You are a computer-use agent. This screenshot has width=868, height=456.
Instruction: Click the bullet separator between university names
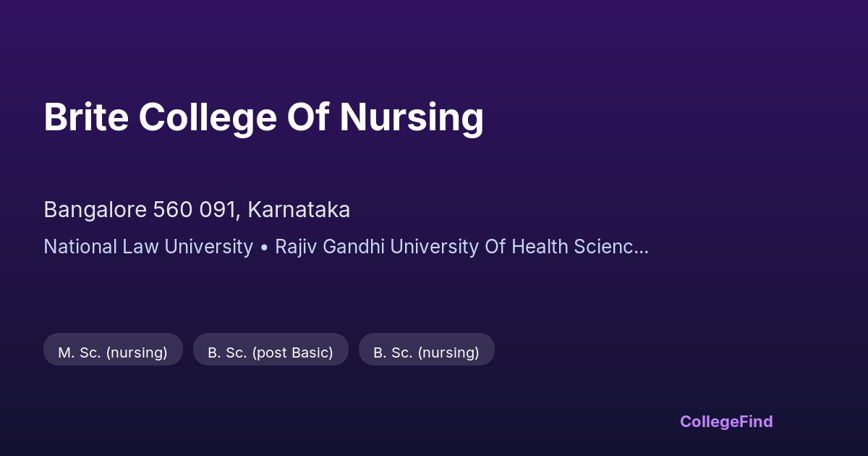click(x=264, y=248)
